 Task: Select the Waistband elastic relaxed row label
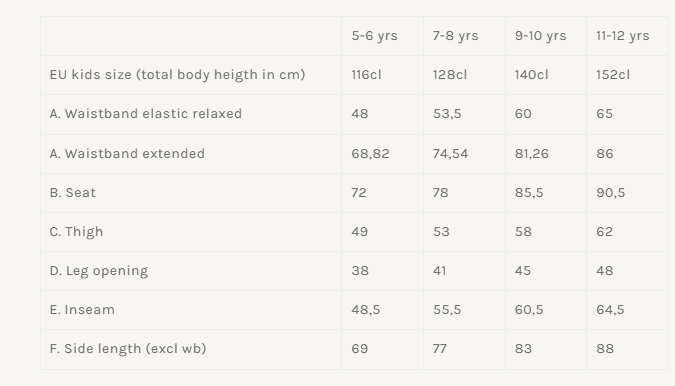click(x=146, y=114)
